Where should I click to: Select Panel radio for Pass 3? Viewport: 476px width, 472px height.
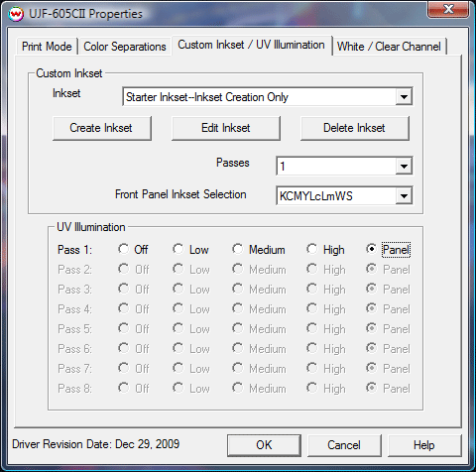click(x=371, y=289)
